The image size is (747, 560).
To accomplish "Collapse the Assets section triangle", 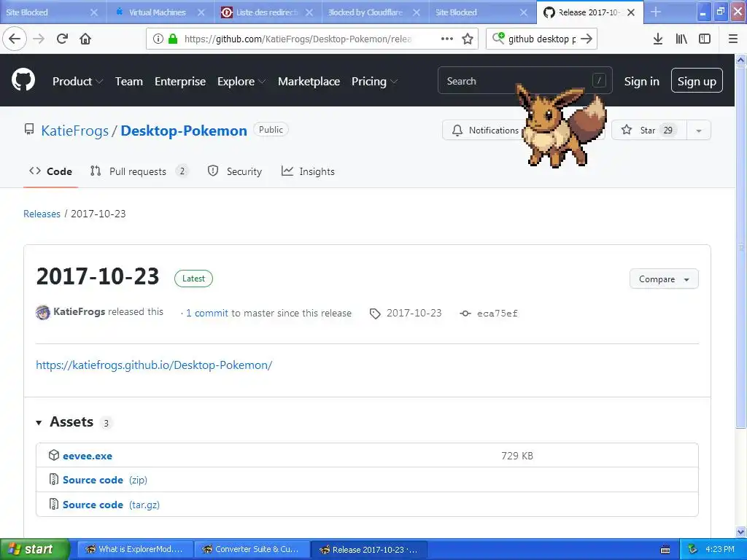I will (39, 422).
